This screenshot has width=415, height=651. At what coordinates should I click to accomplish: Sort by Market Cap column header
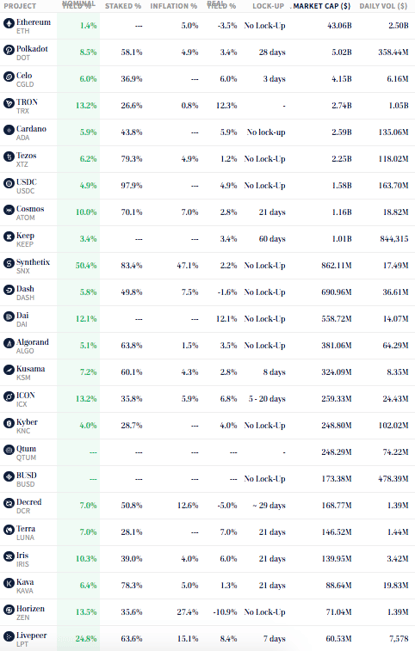click(x=322, y=6)
